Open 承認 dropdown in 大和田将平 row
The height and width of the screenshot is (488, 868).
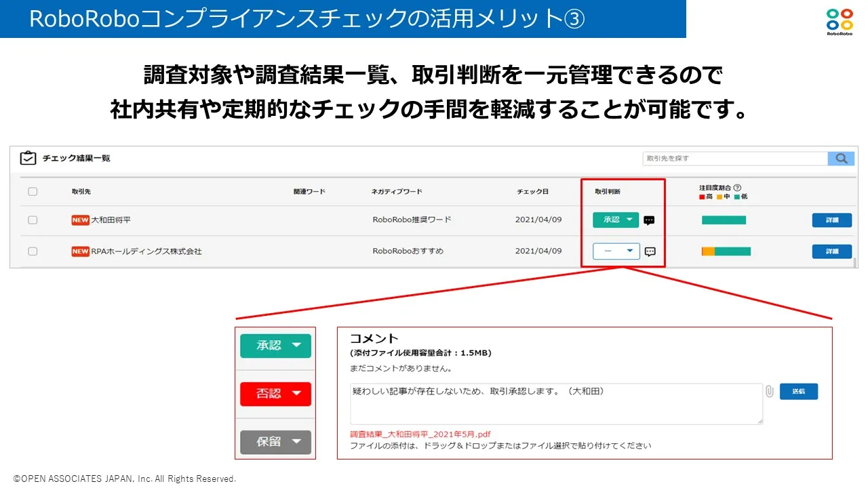616,220
